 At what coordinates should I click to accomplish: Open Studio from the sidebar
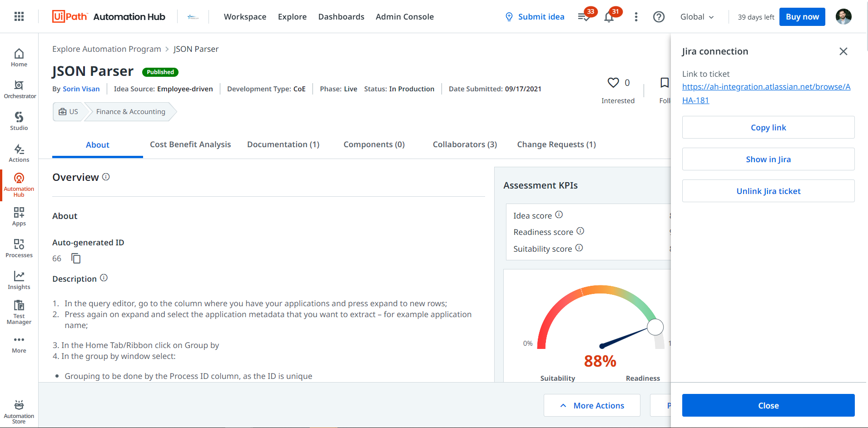tap(19, 121)
